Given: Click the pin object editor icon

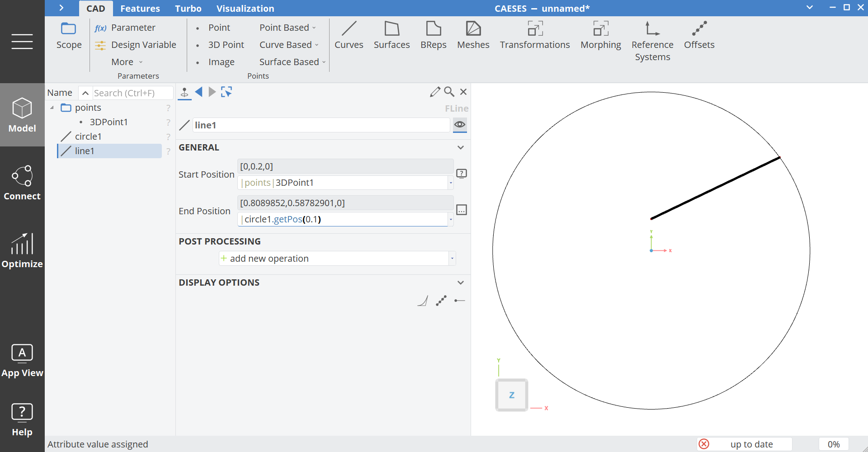Looking at the screenshot, I should 184,92.
